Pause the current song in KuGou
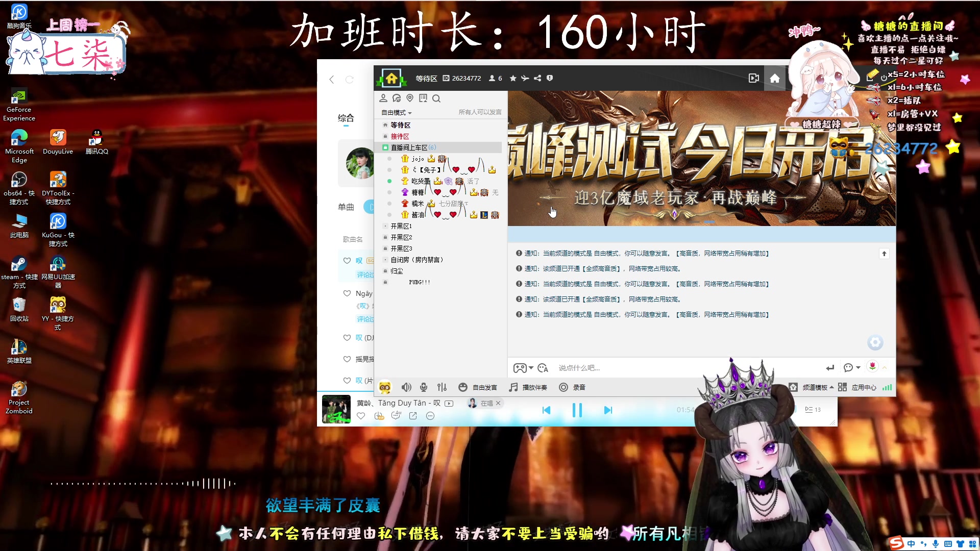Image resolution: width=980 pixels, height=551 pixels. (x=577, y=410)
